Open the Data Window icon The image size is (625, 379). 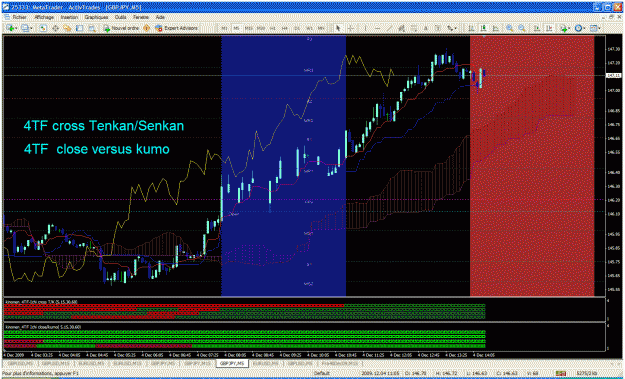click(55, 28)
